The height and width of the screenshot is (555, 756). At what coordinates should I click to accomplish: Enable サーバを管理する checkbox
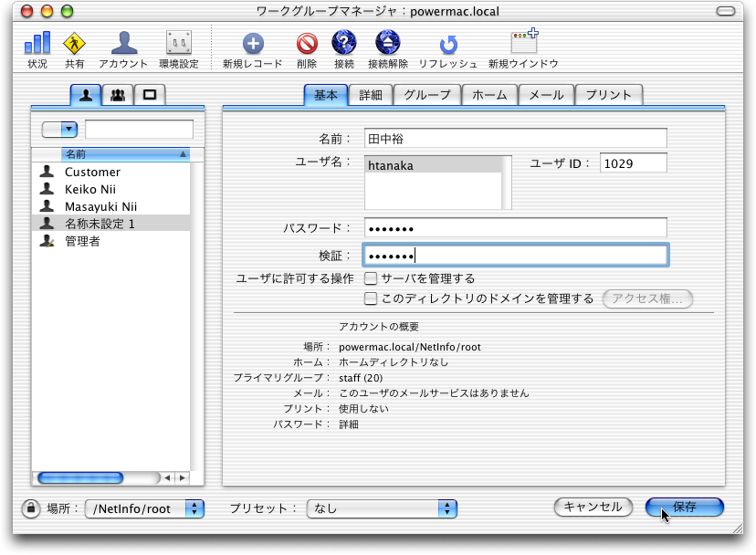point(371,278)
